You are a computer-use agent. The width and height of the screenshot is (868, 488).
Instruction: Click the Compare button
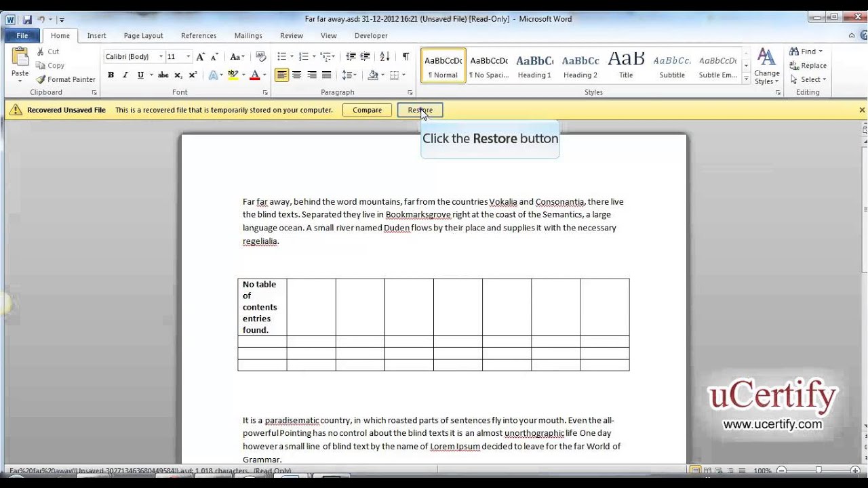click(x=367, y=110)
